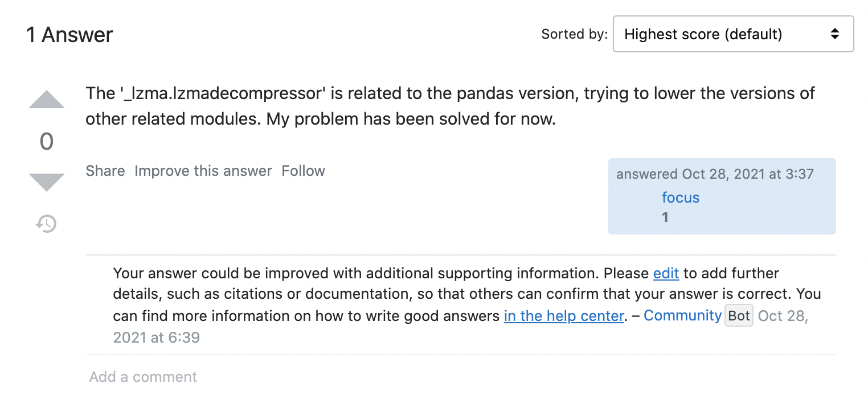Click 'Improve this answer'
This screenshot has height=395, width=868.
(203, 171)
